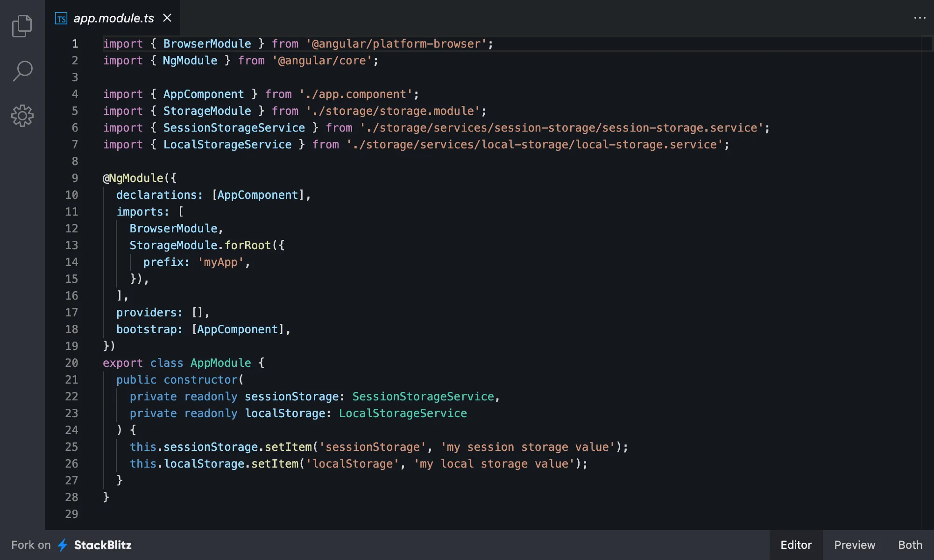Open the search magnifier icon
This screenshot has width=934, height=560.
click(22, 71)
